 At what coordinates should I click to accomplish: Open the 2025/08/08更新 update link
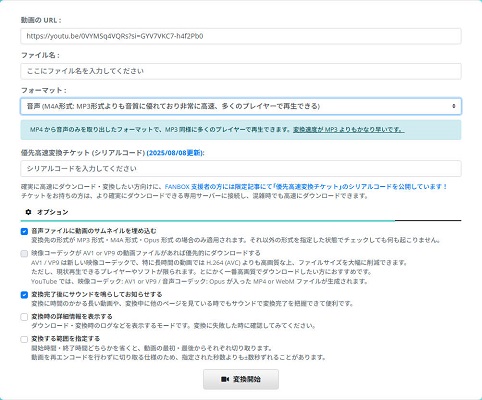coord(175,153)
